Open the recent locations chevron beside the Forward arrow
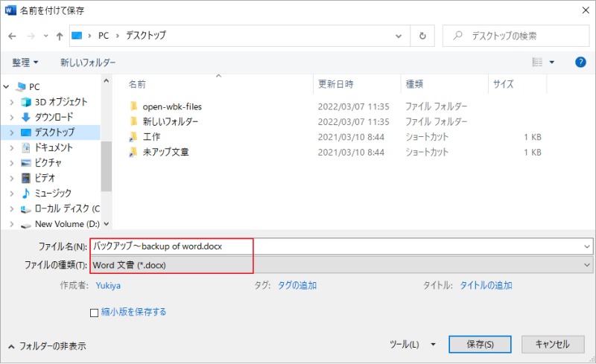 (x=46, y=36)
